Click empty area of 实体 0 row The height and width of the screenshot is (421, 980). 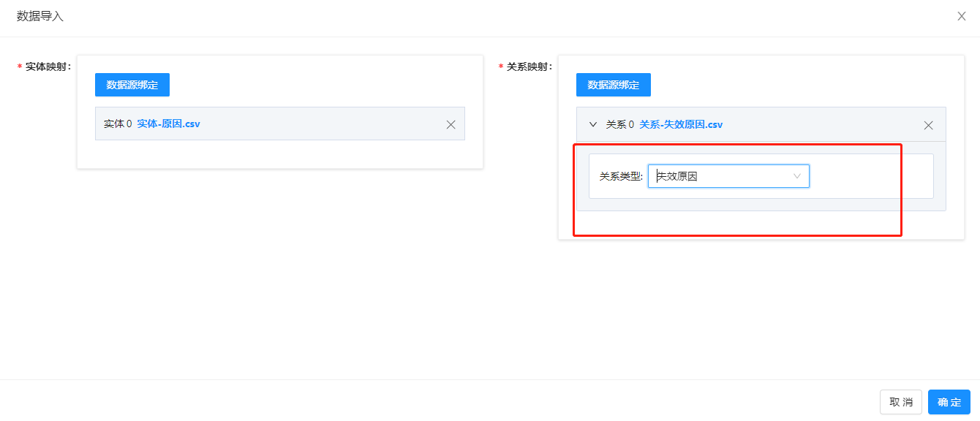coord(322,124)
